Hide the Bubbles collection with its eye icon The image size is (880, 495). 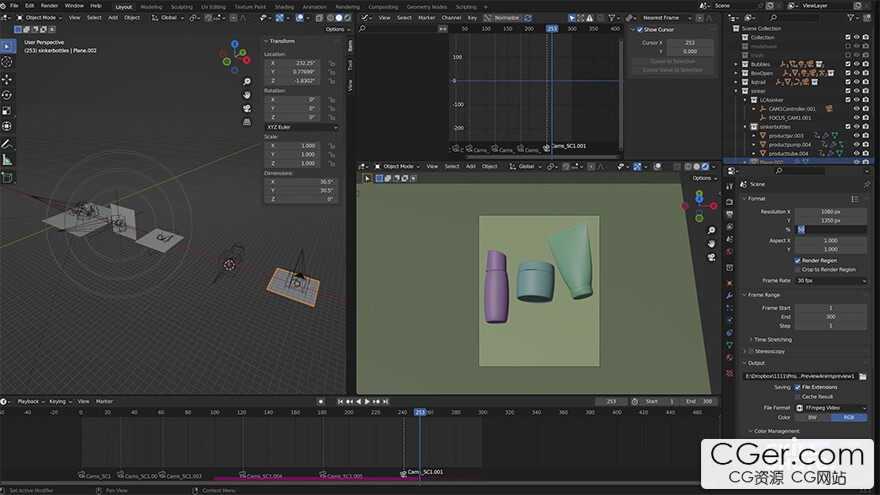(856, 64)
